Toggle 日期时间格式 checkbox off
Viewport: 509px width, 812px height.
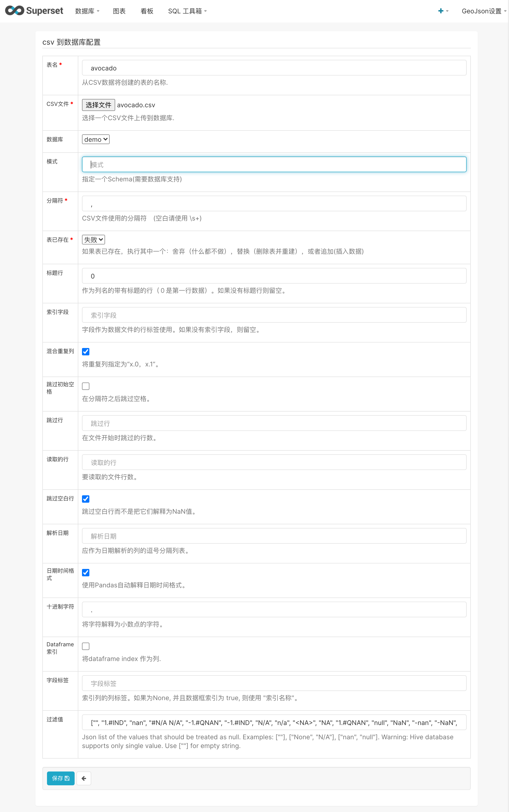[x=86, y=572]
